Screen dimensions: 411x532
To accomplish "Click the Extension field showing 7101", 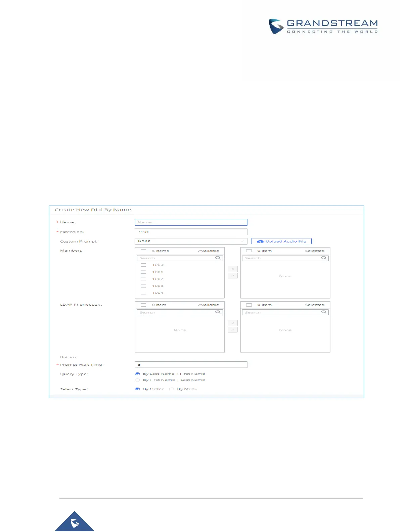I will click(191, 232).
